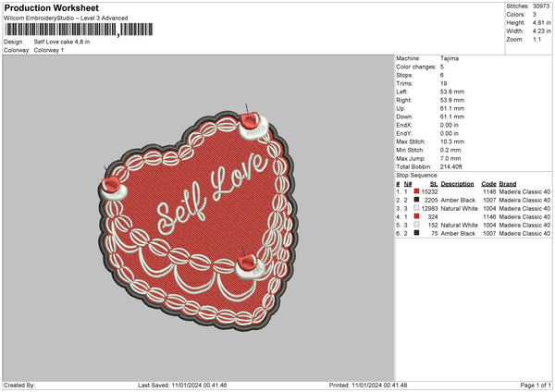Select the white swatch beside stitch count 152
The image size is (555, 392).
coord(416,225)
